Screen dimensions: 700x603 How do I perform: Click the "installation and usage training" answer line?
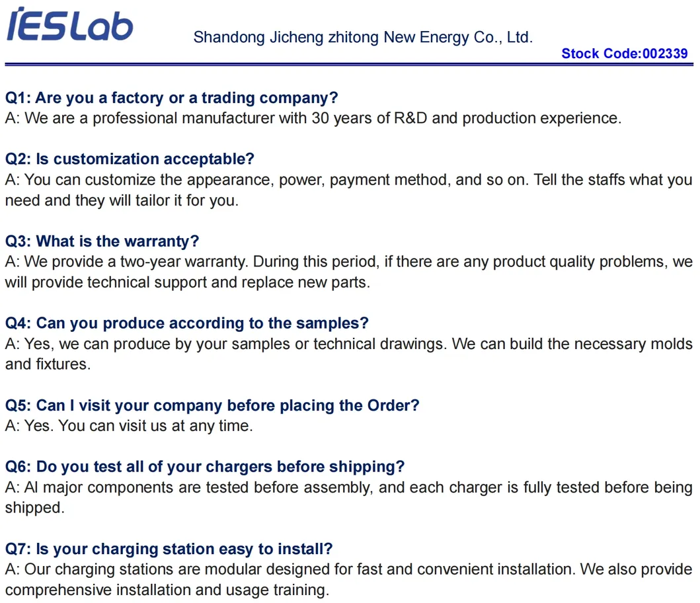(x=167, y=590)
